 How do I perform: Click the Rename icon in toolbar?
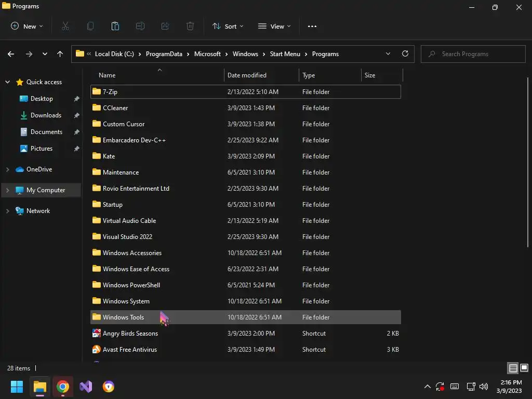pos(140,26)
